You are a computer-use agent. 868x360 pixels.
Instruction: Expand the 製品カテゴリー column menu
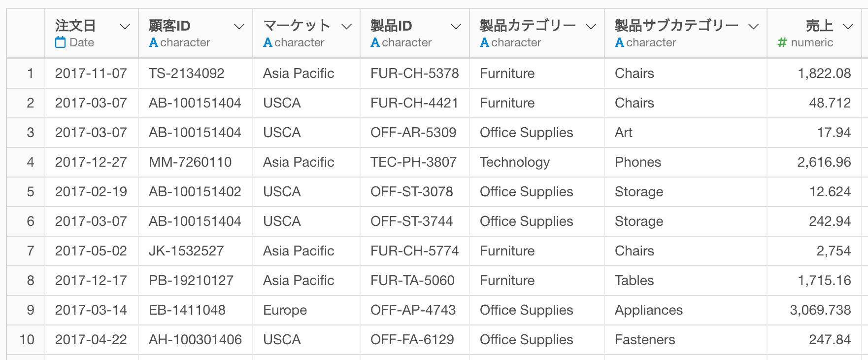(591, 26)
